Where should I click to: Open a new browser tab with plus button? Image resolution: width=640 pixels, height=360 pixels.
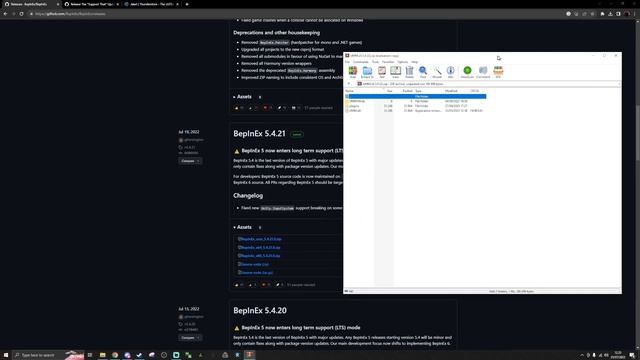point(187,4)
